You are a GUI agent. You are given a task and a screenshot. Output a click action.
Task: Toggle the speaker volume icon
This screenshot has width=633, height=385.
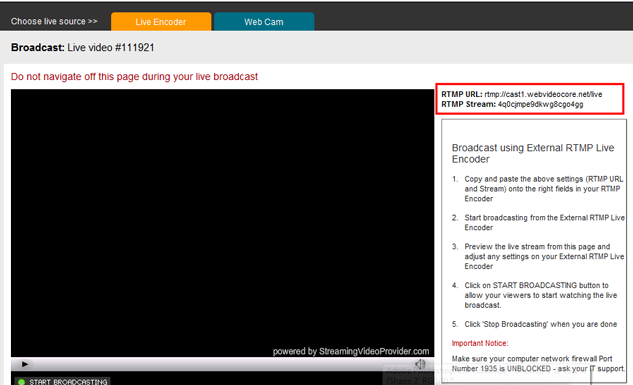pos(420,364)
